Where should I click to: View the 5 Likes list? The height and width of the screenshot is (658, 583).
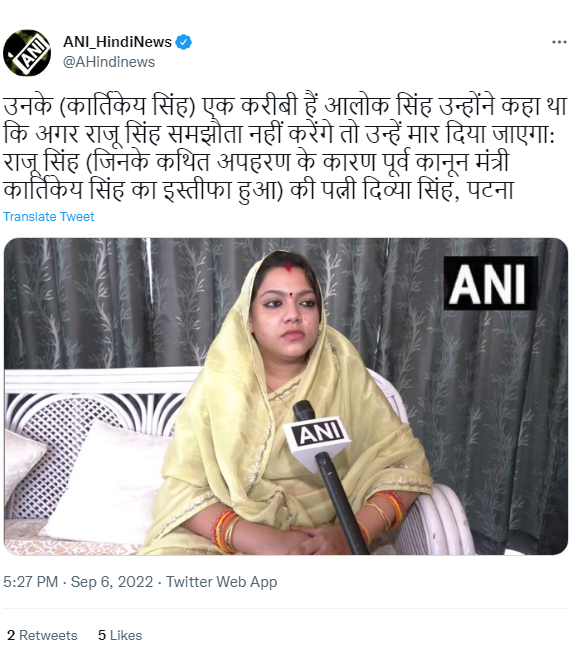point(120,635)
